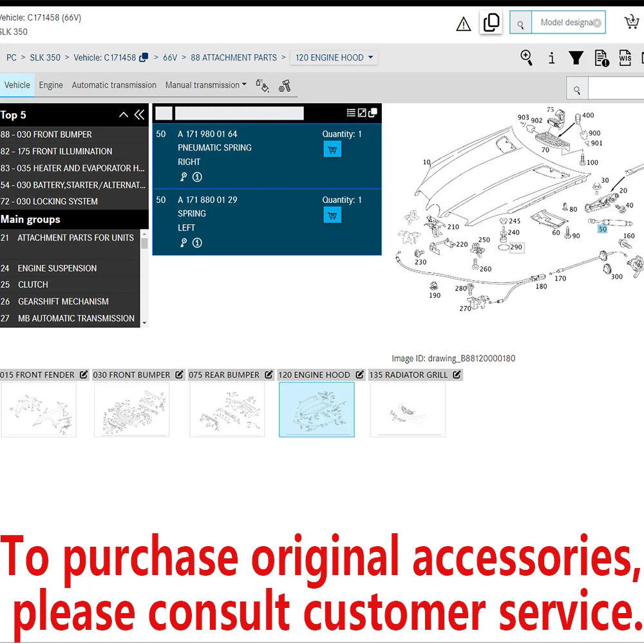Switch to the Vehicle tab

(17, 85)
